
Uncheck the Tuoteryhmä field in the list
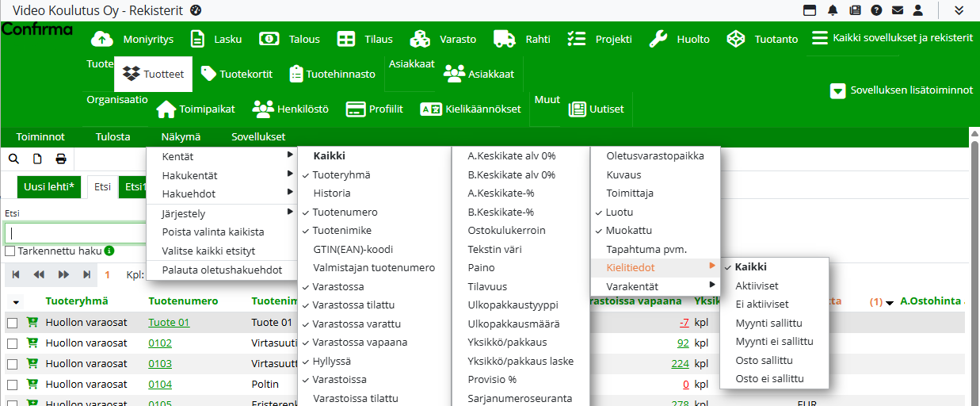(x=341, y=174)
